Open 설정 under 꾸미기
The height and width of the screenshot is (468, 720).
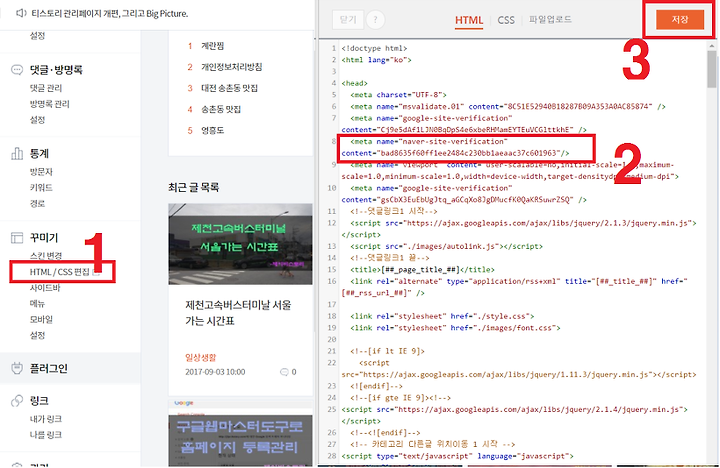(x=38, y=335)
